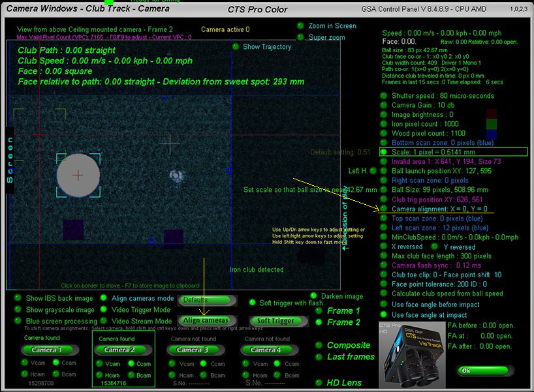Screen dimensions: 534x392
Task: Toggle Show IBS back image
Action: (18, 299)
